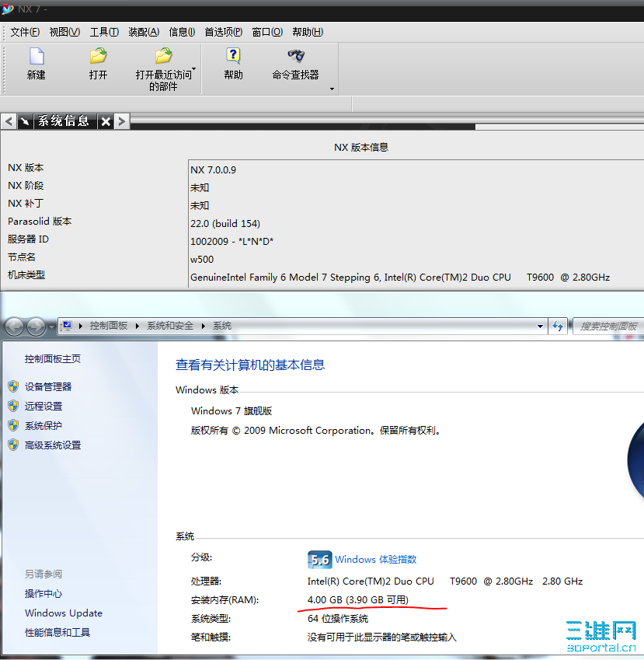Open the 帮助(H) menu
The height and width of the screenshot is (660, 644).
pyautogui.click(x=308, y=32)
